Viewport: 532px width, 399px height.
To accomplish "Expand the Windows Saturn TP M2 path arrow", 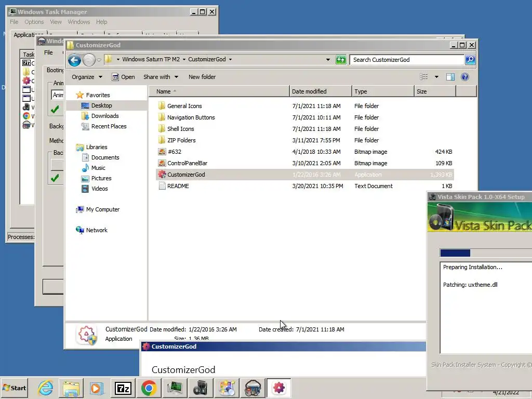I will click(x=184, y=59).
